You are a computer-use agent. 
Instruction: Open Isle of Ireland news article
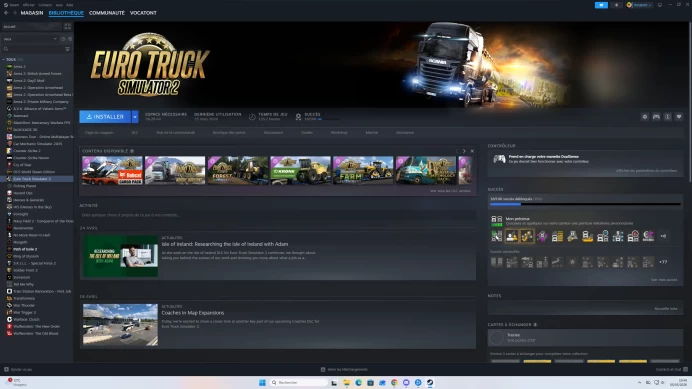point(278,256)
